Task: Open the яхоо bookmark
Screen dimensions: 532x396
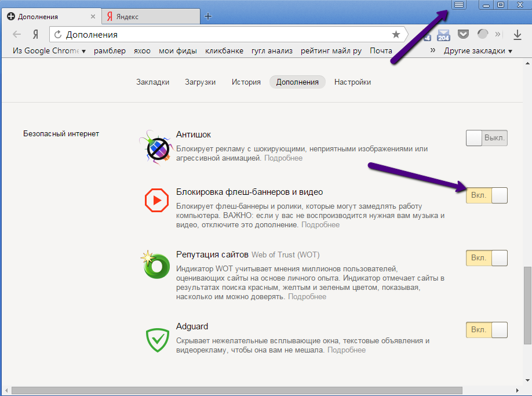Action: click(x=142, y=51)
